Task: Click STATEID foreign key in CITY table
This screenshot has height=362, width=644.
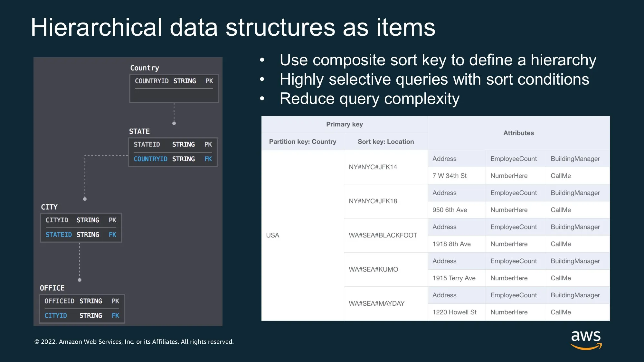Action: (59, 235)
